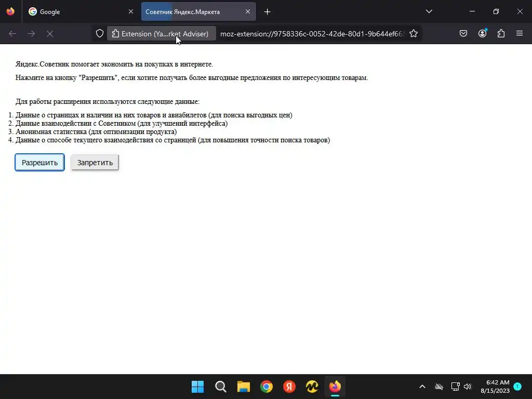Open a new tab with plus button
The width and height of the screenshot is (532, 399).
pos(268,12)
